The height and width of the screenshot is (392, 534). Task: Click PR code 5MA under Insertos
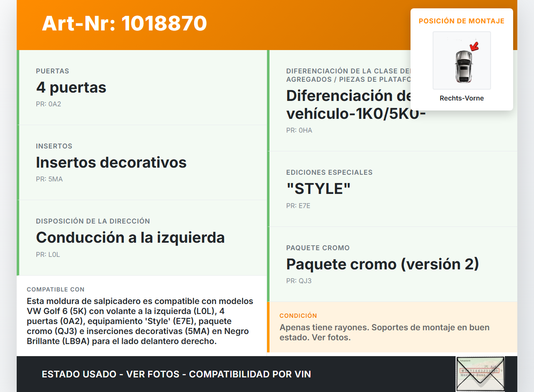49,179
